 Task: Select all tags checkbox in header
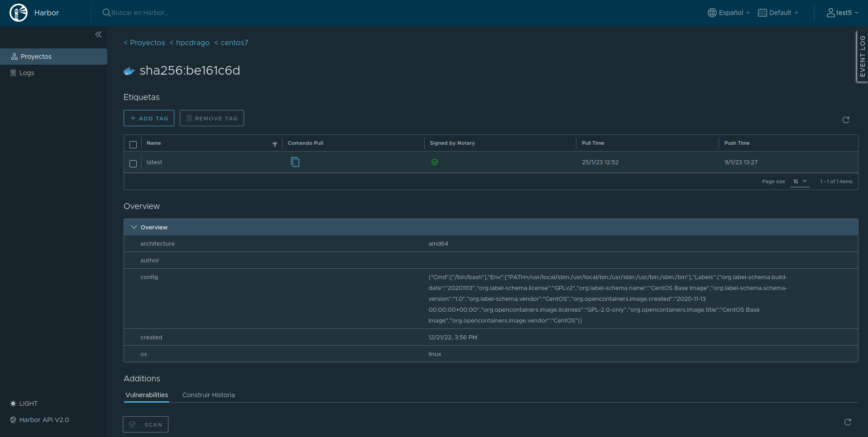(133, 145)
